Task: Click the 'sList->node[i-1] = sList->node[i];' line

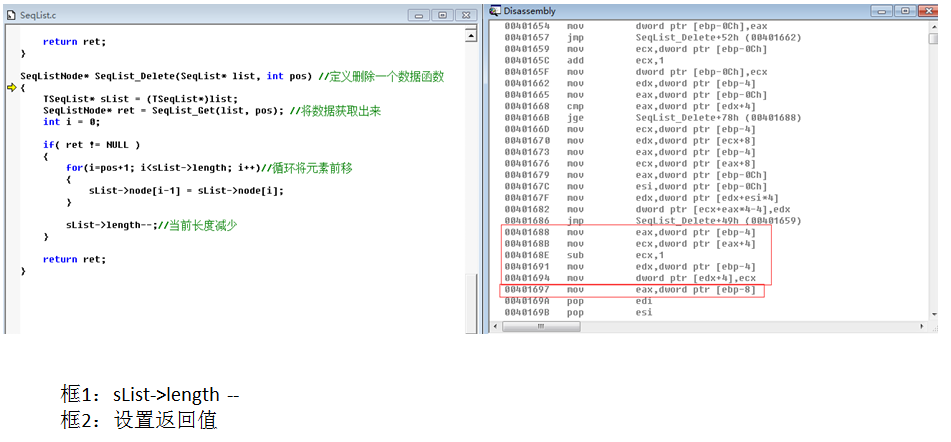Action: [186, 190]
